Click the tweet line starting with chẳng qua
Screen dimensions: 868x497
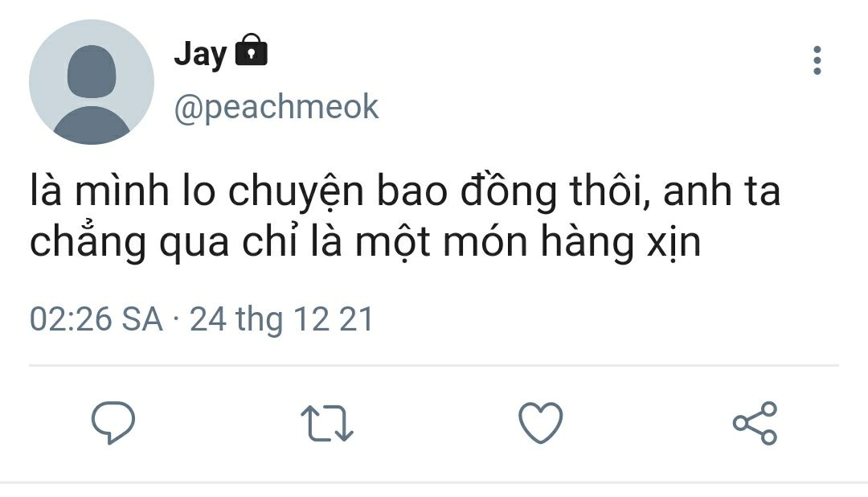(366, 242)
